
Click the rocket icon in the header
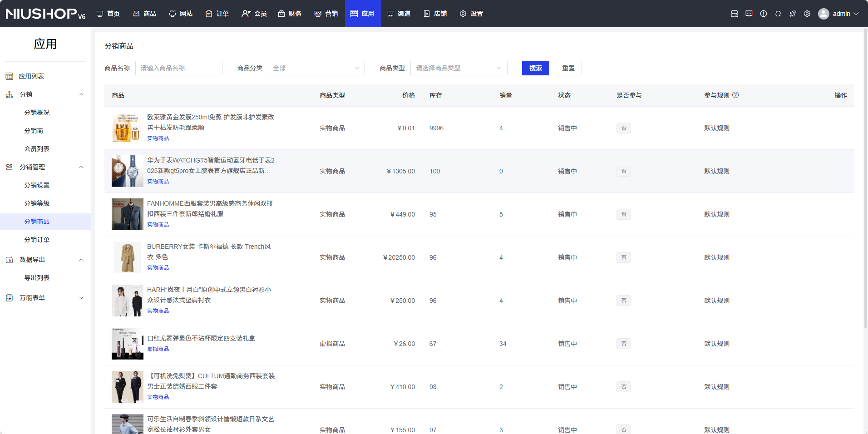(792, 14)
